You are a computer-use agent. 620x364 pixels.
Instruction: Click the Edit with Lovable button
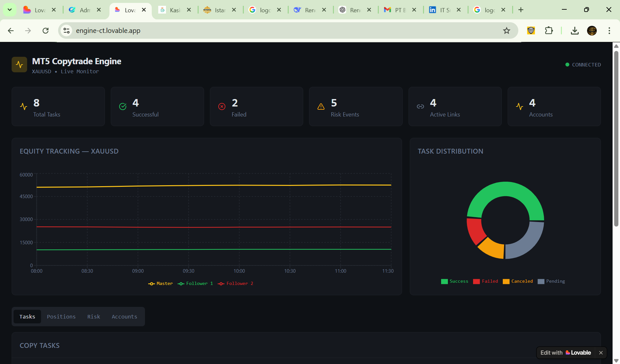(x=566, y=353)
